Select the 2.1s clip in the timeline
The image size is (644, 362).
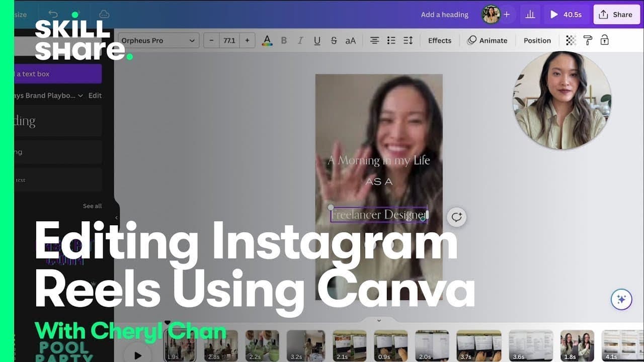[350, 346]
